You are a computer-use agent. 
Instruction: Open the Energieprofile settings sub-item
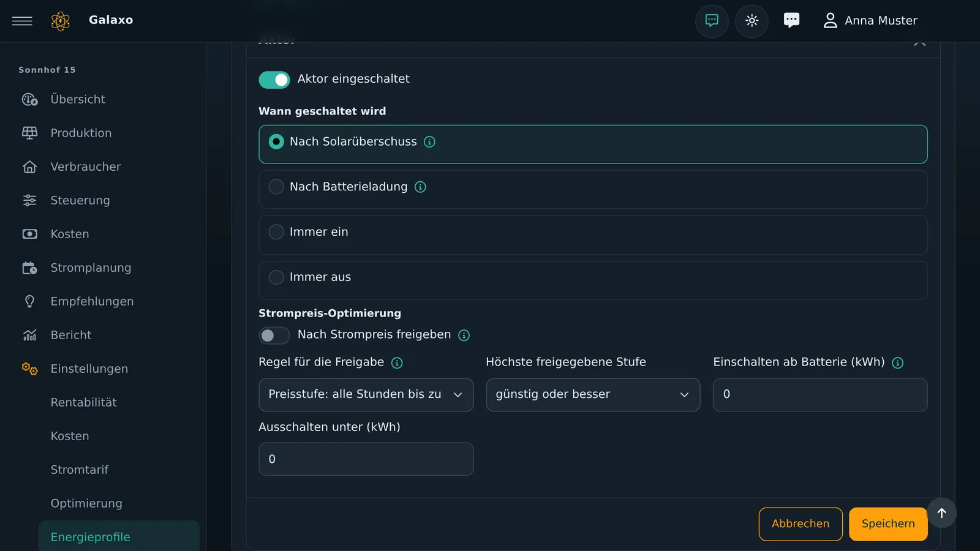pos(119,537)
